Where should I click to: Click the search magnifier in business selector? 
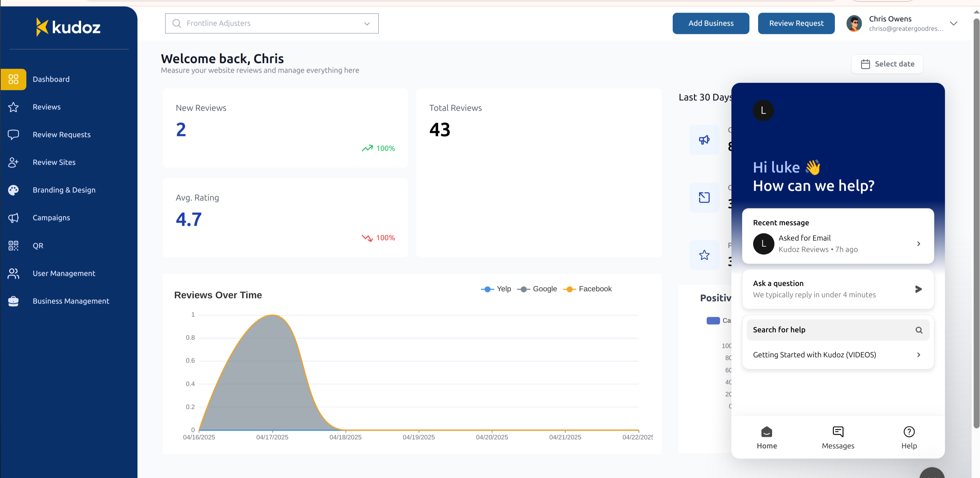point(177,23)
